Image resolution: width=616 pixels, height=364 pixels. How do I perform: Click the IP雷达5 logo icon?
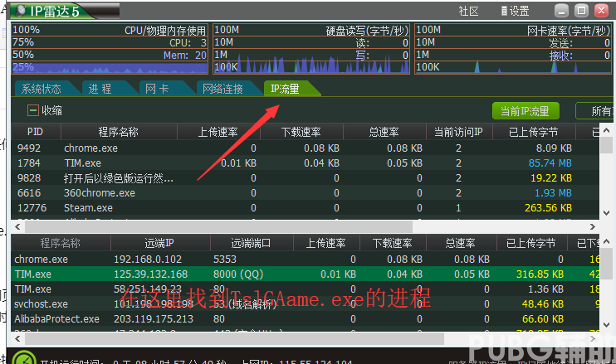click(20, 11)
